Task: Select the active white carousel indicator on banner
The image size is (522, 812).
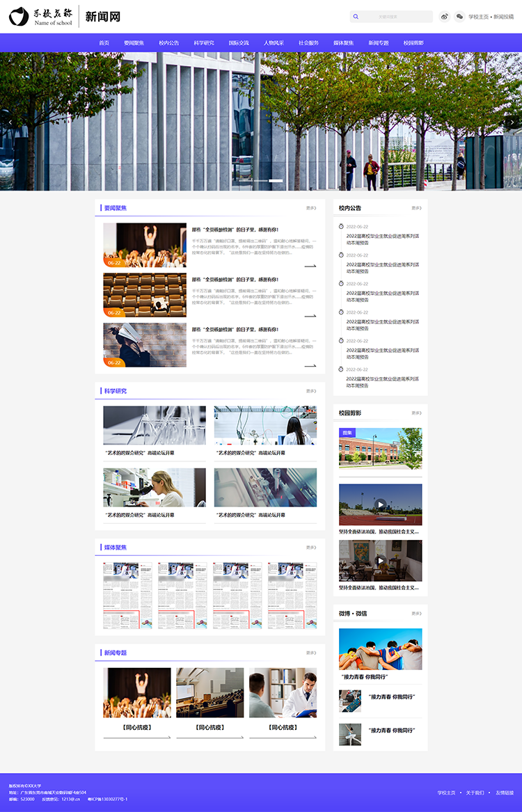Action: 276,181
